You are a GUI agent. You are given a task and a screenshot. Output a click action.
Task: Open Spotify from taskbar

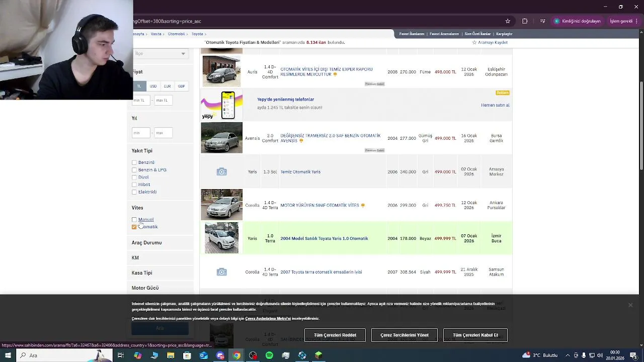269,355
